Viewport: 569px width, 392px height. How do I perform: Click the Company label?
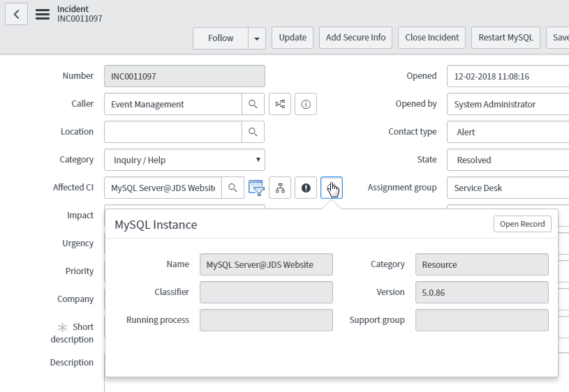click(x=75, y=299)
